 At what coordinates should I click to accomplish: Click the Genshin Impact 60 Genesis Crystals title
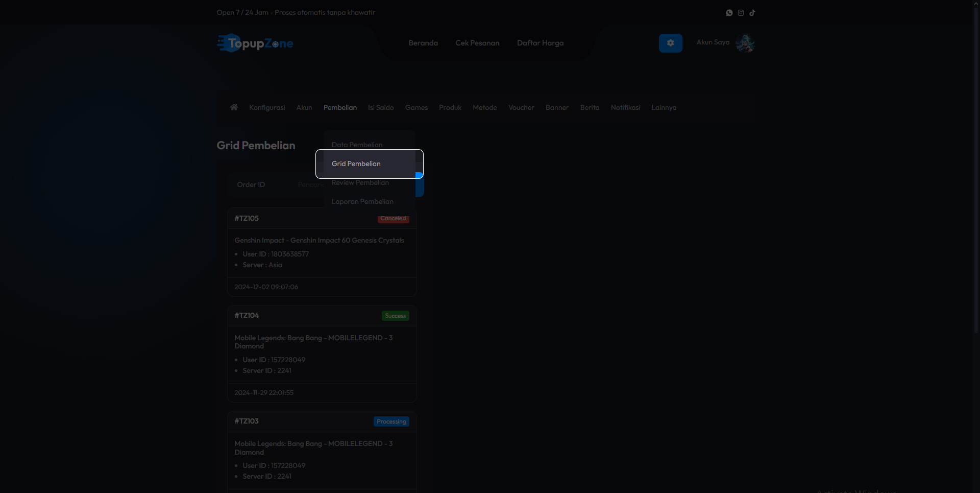click(319, 240)
